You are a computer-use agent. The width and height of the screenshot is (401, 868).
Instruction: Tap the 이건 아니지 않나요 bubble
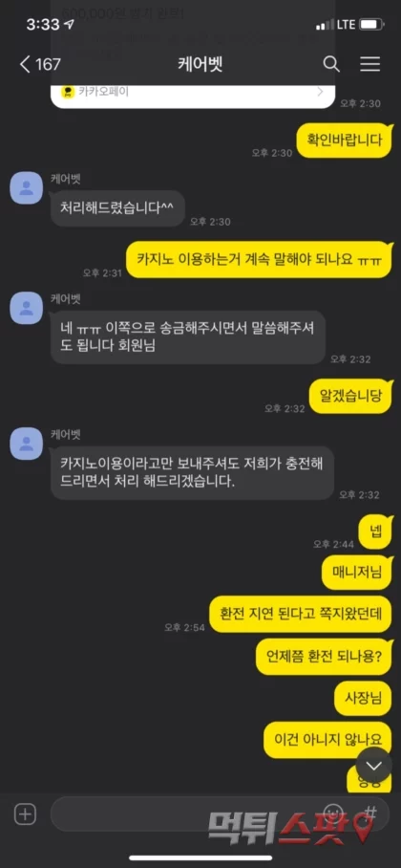327,740
